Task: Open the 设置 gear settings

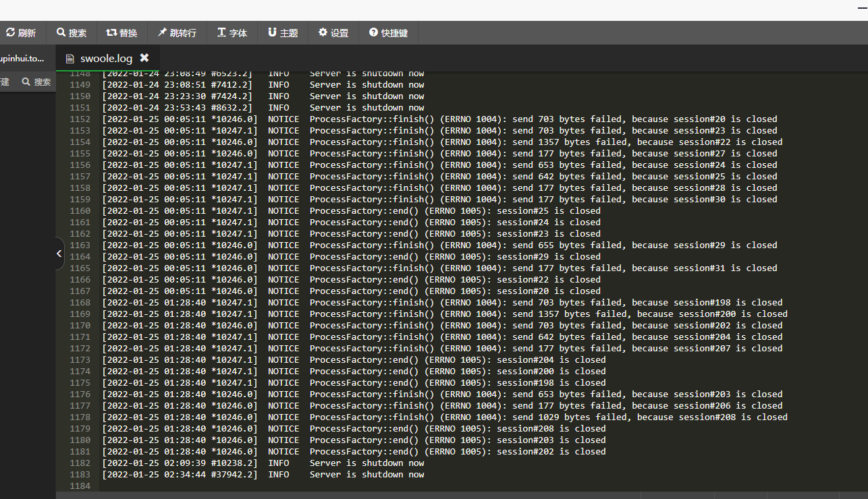Action: tap(333, 32)
